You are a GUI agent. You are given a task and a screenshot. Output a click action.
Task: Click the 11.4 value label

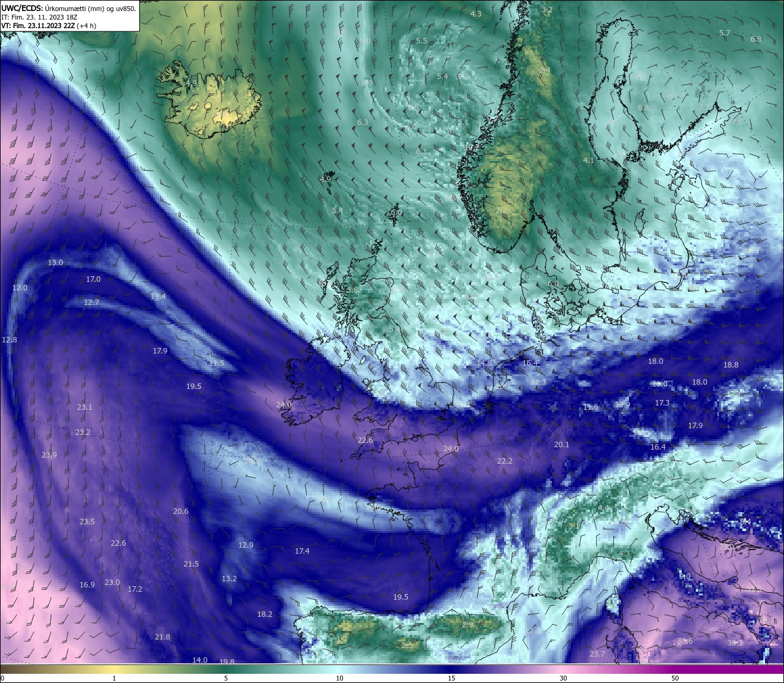(x=158, y=296)
